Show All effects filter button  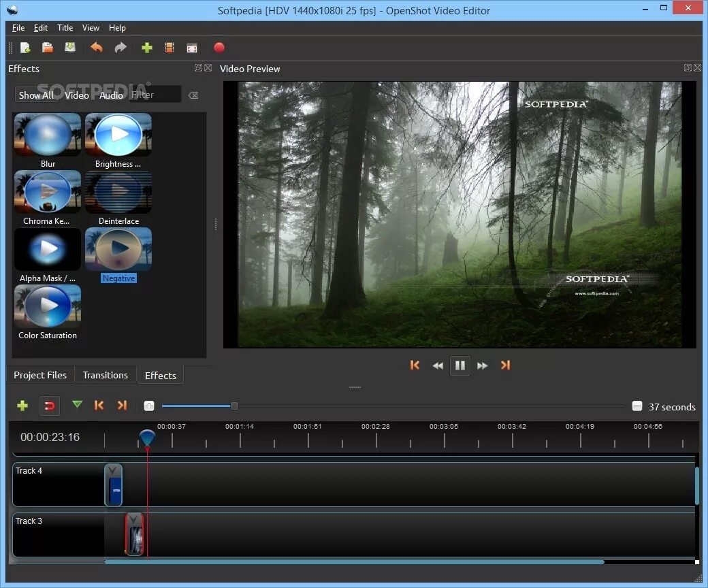click(x=36, y=95)
